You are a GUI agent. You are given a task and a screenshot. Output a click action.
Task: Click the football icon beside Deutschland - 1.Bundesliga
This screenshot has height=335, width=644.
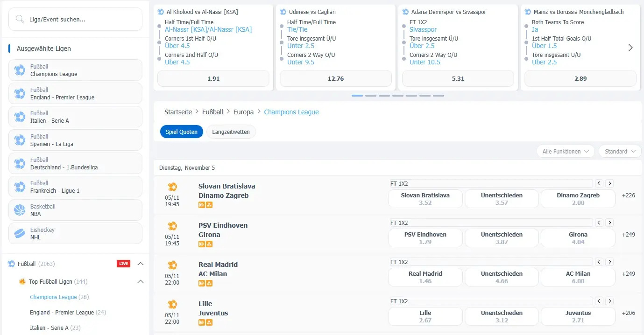coord(20,163)
